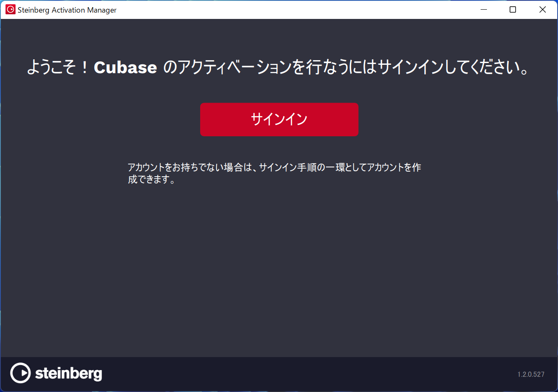The image size is (558, 392).
Task: Click the Steinberg Activation Manager window title
Action: coord(67,10)
